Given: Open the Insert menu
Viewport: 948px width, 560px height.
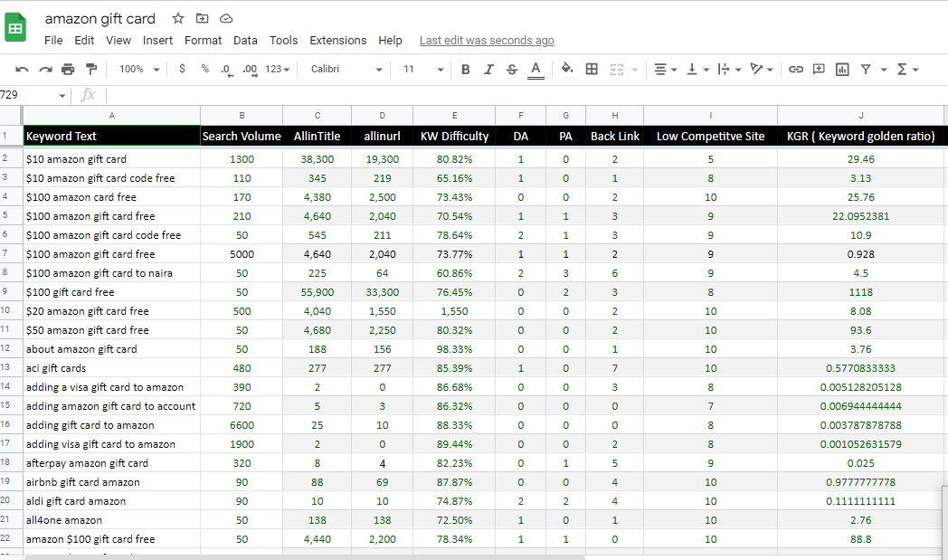Looking at the screenshot, I should click(157, 41).
